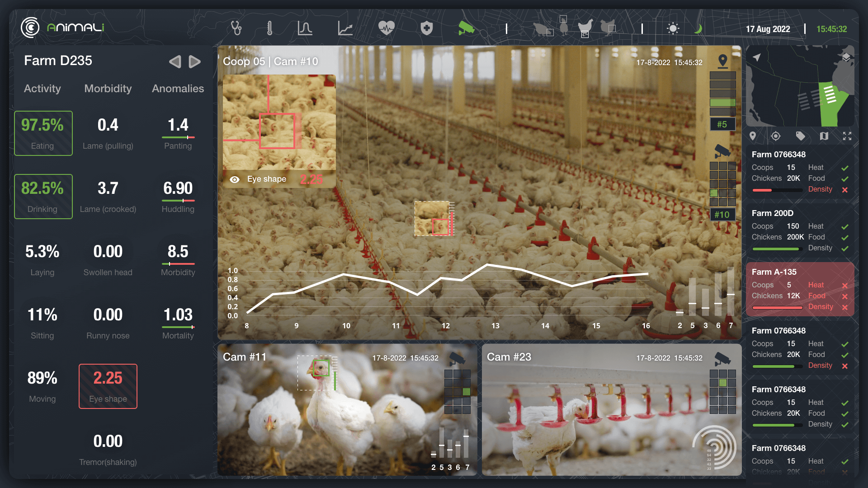Select the 82.5% Drinking metric card

point(43,197)
